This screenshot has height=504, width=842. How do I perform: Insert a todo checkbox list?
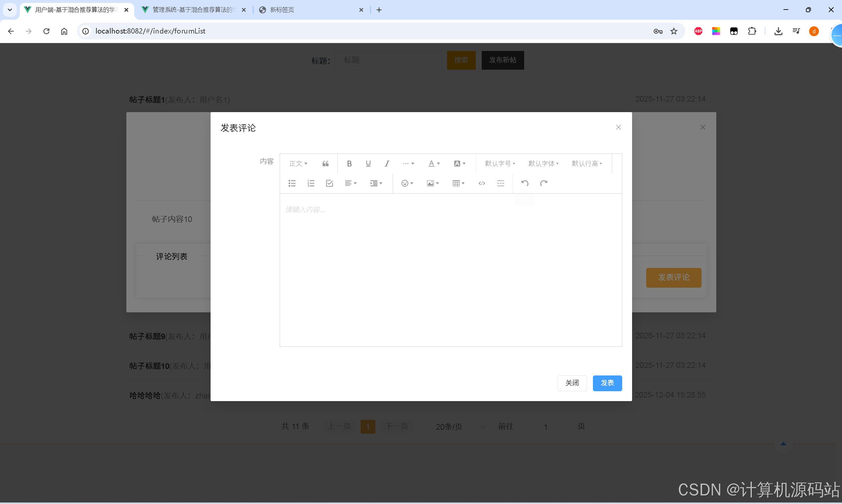tap(329, 183)
